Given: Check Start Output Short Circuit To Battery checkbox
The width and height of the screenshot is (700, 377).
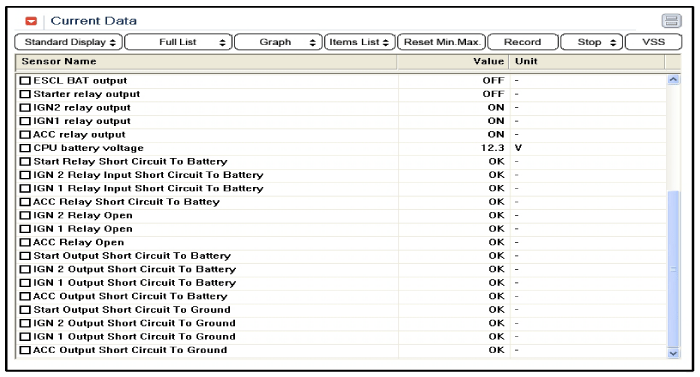Looking at the screenshot, I should pyautogui.click(x=25, y=256).
